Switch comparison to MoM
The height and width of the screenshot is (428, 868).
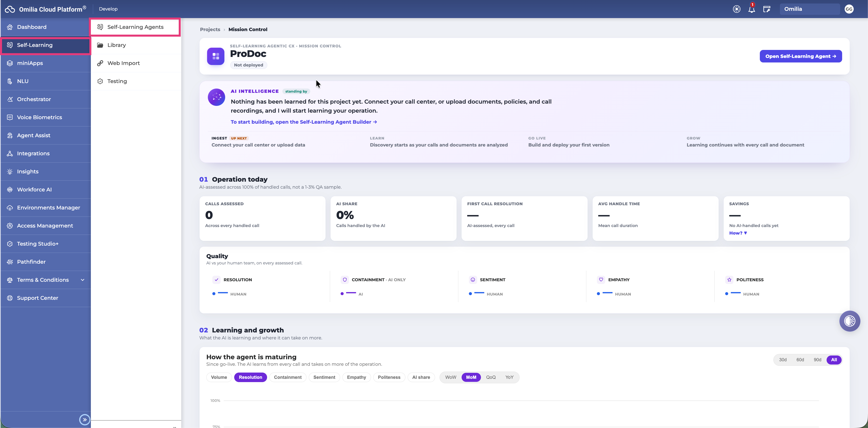click(x=471, y=377)
